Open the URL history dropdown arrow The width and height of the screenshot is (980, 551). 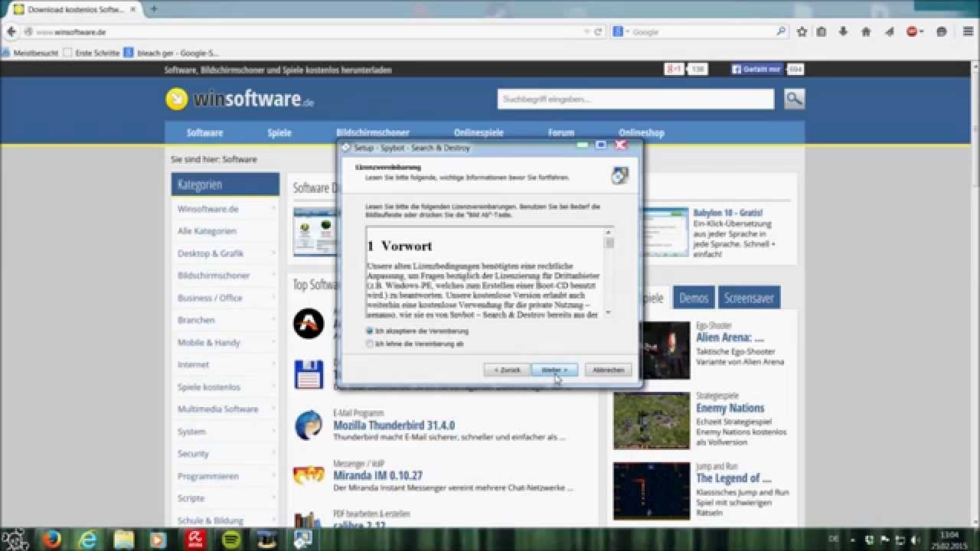click(x=587, y=32)
